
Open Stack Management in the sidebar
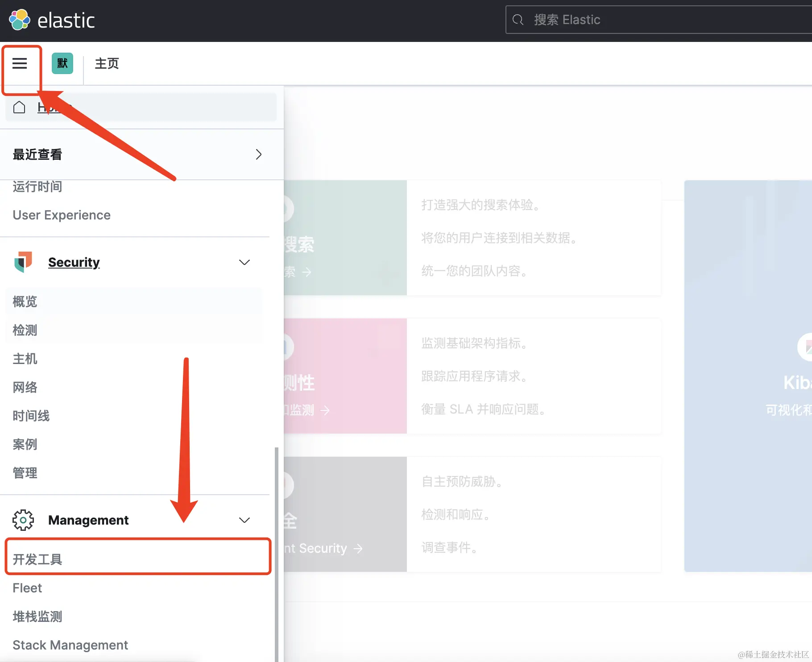(70, 645)
